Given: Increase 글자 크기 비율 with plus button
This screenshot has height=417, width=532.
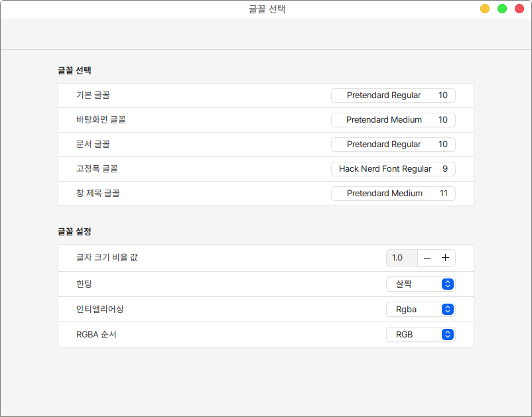Looking at the screenshot, I should click(445, 258).
